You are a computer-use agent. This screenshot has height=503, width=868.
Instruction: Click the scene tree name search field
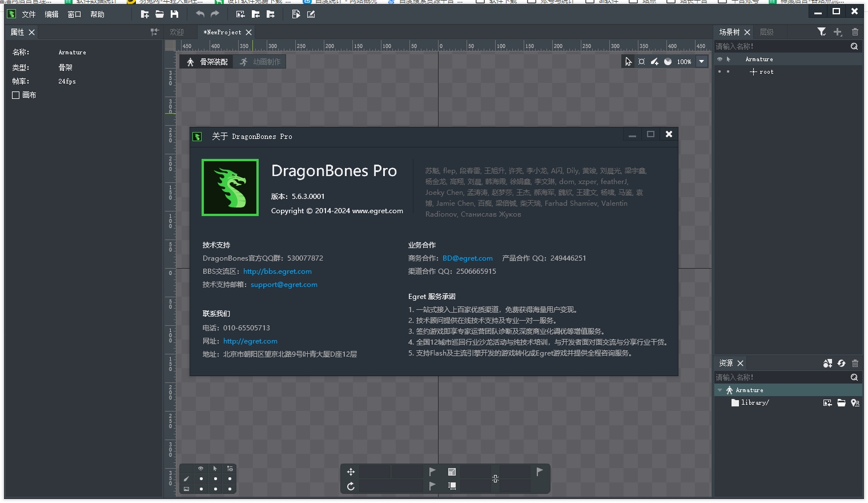click(x=782, y=46)
